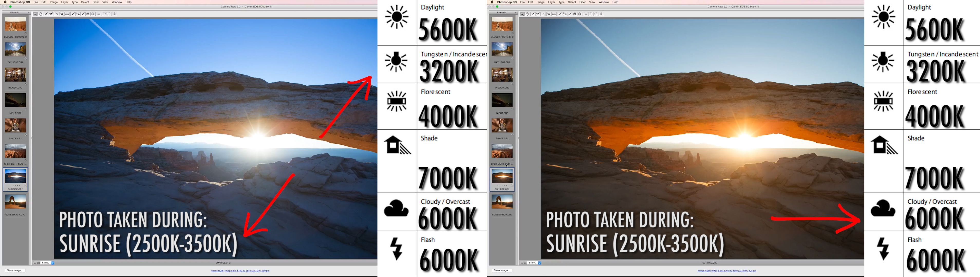
Task: Open Camera Raw preferences in right window
Action: click(x=585, y=14)
